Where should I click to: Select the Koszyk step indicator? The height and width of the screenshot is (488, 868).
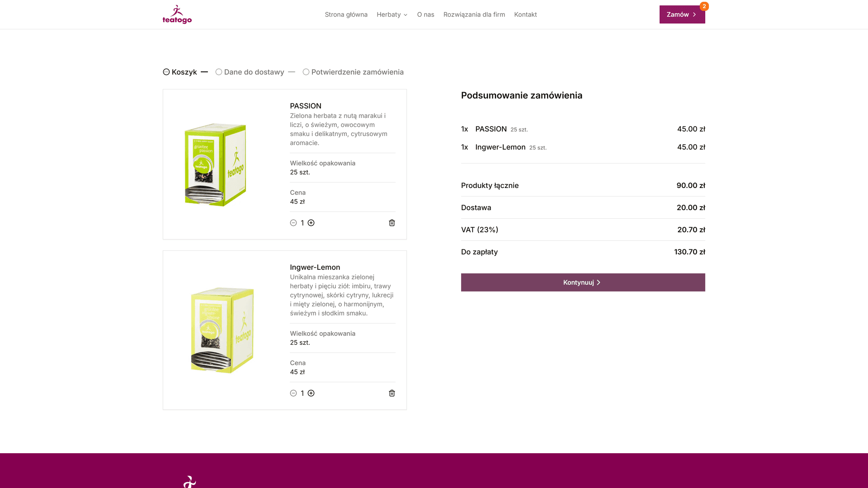point(180,72)
